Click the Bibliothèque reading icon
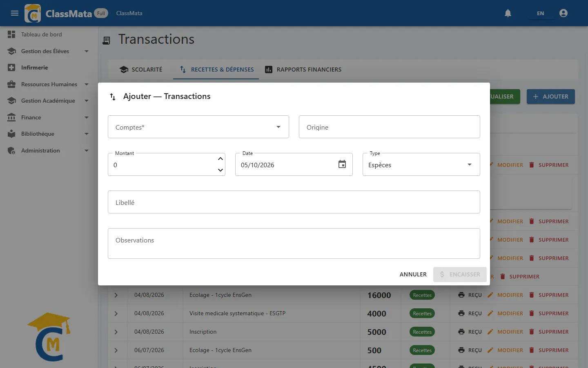This screenshot has width=588, height=368. pos(11,134)
